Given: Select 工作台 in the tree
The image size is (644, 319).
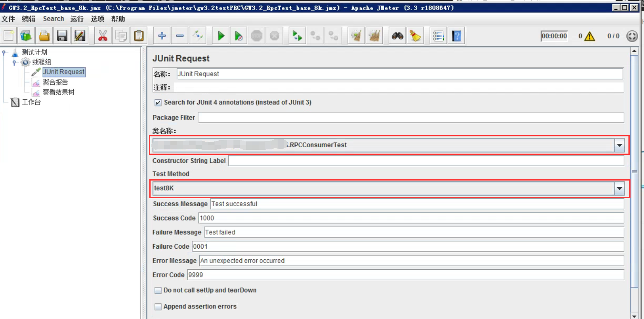Looking at the screenshot, I should point(31,102).
